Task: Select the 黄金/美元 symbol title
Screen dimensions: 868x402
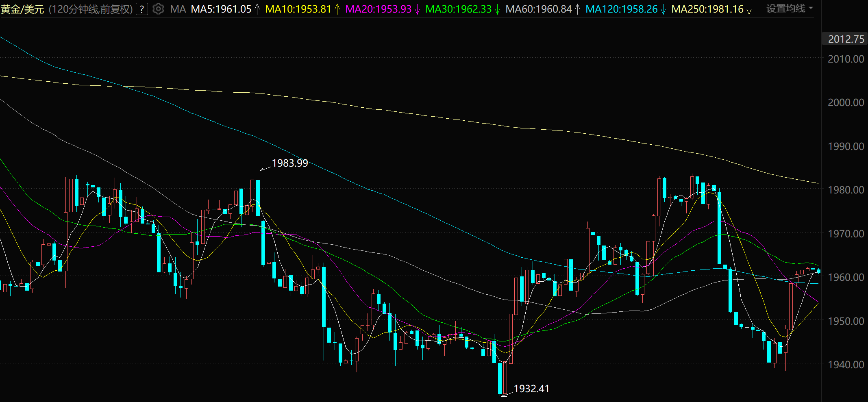Action: tap(22, 9)
